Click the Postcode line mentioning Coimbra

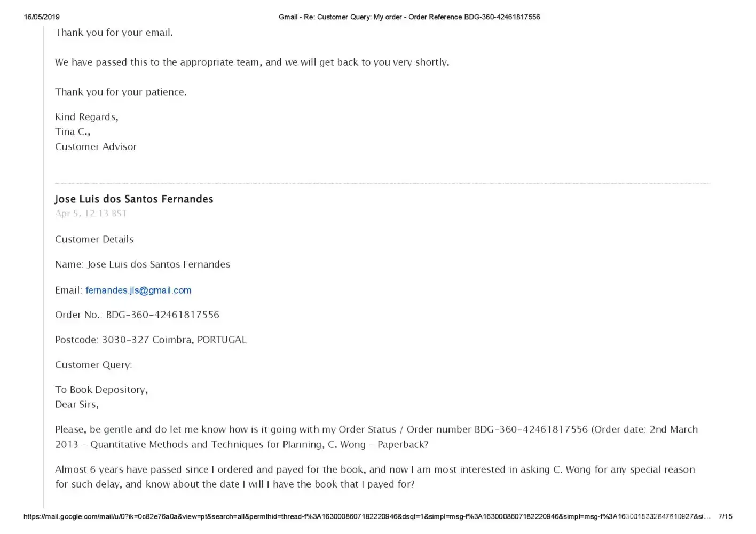[x=151, y=340]
